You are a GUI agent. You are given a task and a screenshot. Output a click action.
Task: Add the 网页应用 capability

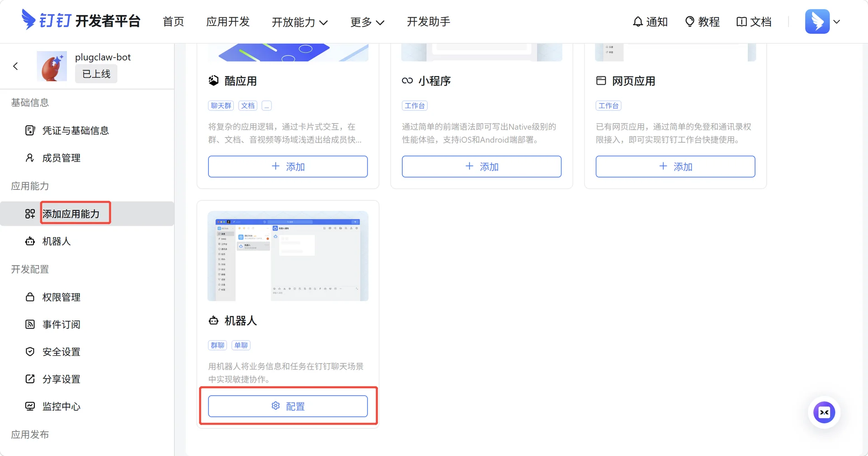675,166
